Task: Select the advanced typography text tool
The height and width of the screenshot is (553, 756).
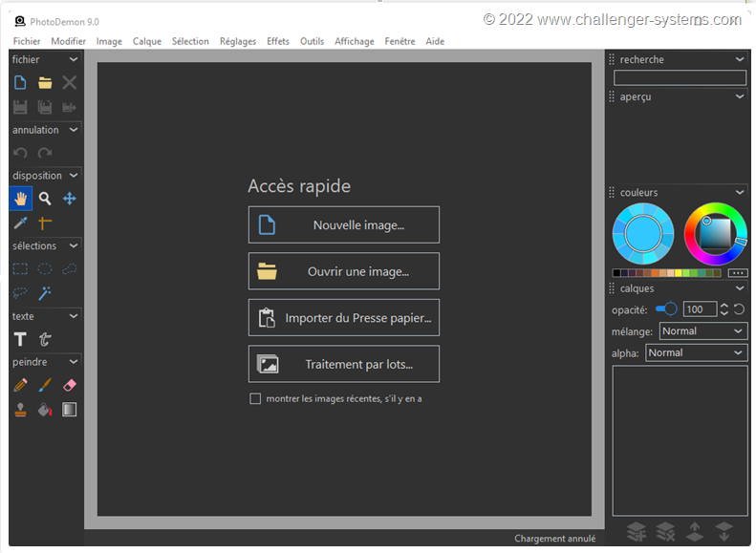Action: click(x=45, y=339)
